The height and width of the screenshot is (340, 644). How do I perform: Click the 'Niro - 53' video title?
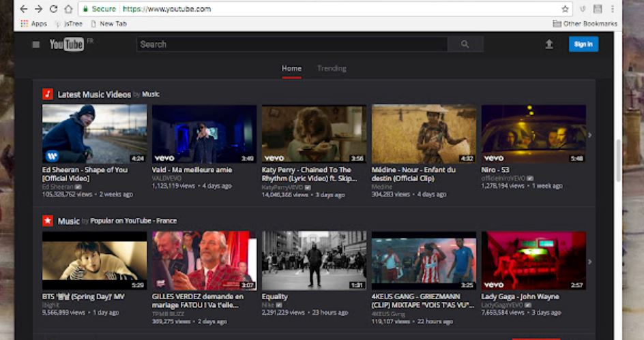coord(495,170)
